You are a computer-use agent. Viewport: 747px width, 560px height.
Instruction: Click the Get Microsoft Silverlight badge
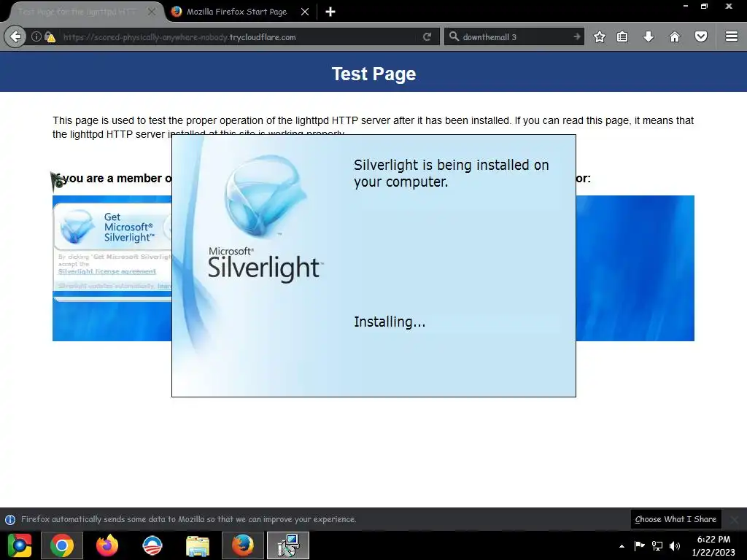coord(112,227)
